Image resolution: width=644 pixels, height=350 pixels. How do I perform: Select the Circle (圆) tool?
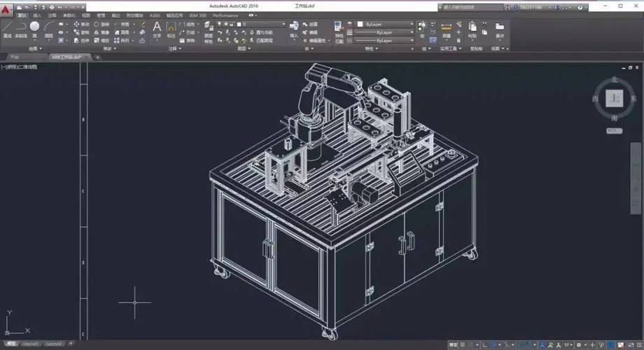pos(34,29)
